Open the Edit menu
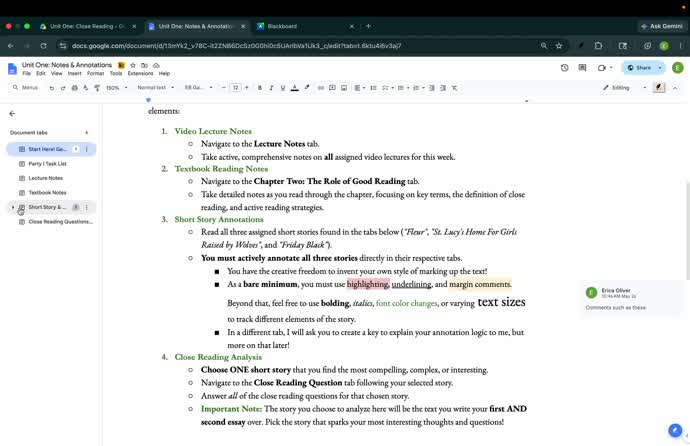The image size is (690, 446). pyautogui.click(x=41, y=73)
